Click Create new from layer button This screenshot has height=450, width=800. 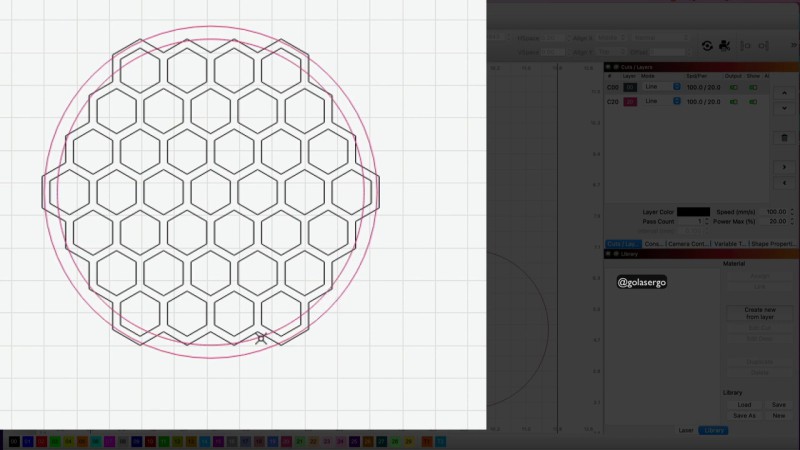click(759, 313)
